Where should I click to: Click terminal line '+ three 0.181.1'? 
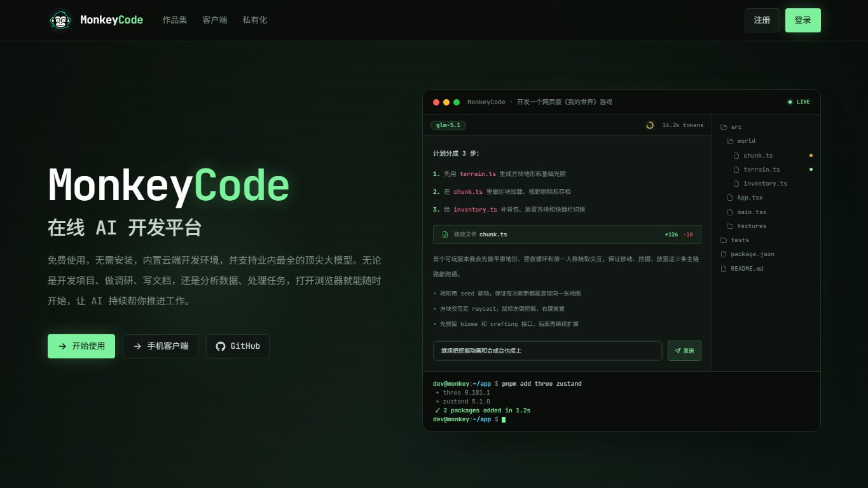tap(463, 393)
